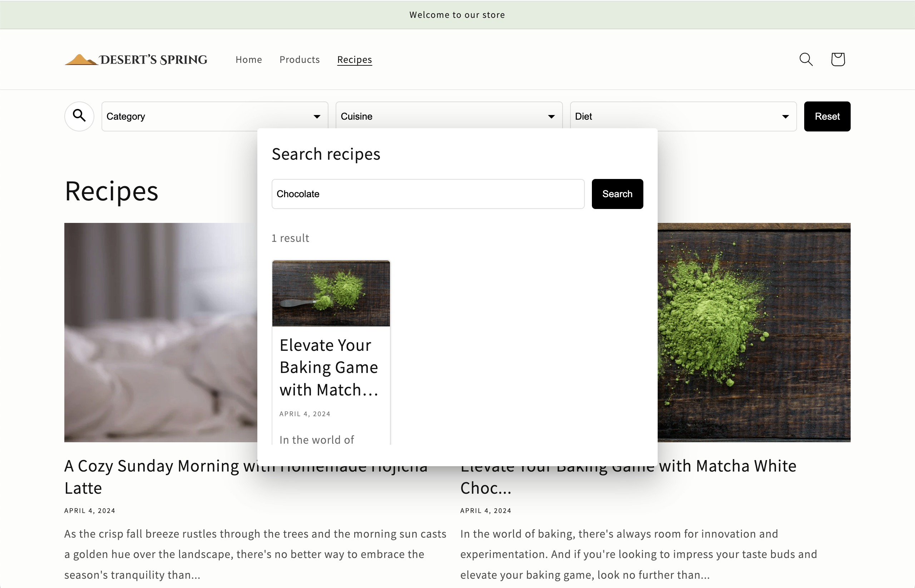The image size is (915, 588).
Task: Click inside the Chocolate search field
Action: click(427, 194)
